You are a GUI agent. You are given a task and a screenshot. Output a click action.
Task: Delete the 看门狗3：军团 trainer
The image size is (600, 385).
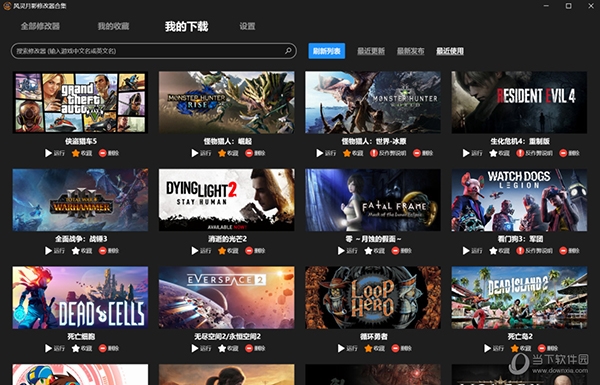(x=569, y=251)
